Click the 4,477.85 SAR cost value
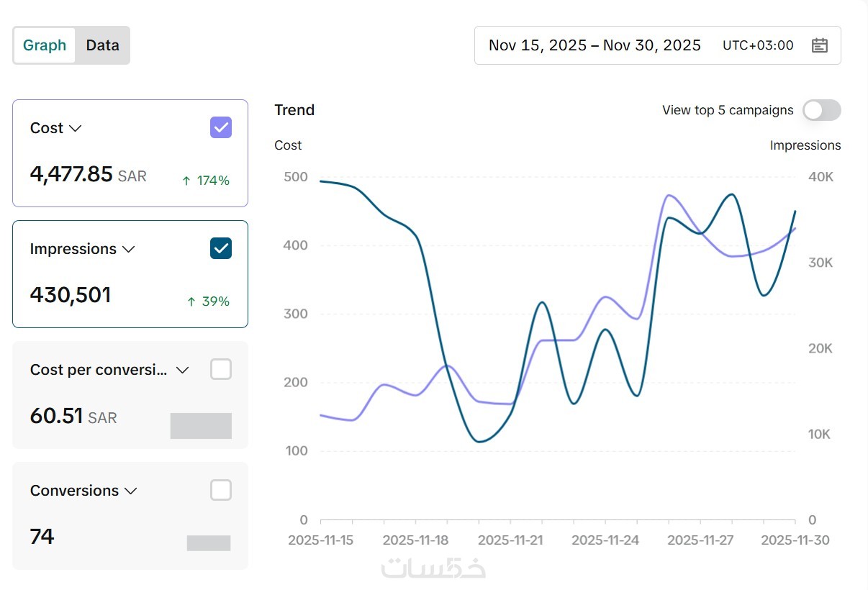The width and height of the screenshot is (868, 590). tap(88, 174)
